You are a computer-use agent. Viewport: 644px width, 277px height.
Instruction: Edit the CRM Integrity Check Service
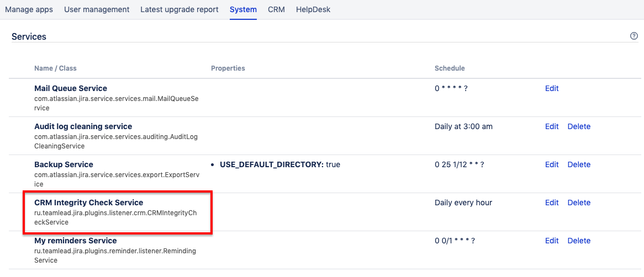pos(552,203)
